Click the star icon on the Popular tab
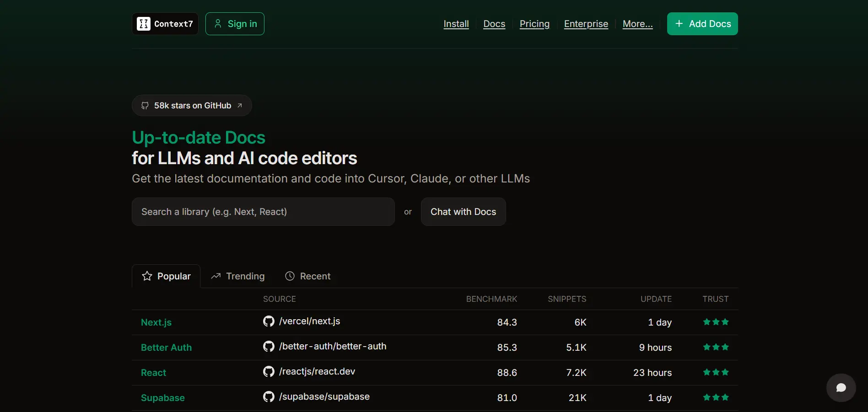The width and height of the screenshot is (868, 412). tap(147, 276)
